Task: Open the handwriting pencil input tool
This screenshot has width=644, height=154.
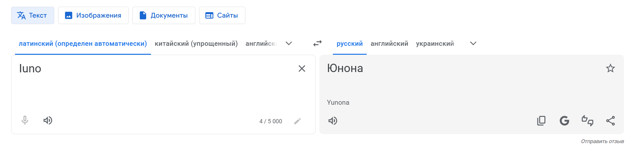Action: point(297,121)
